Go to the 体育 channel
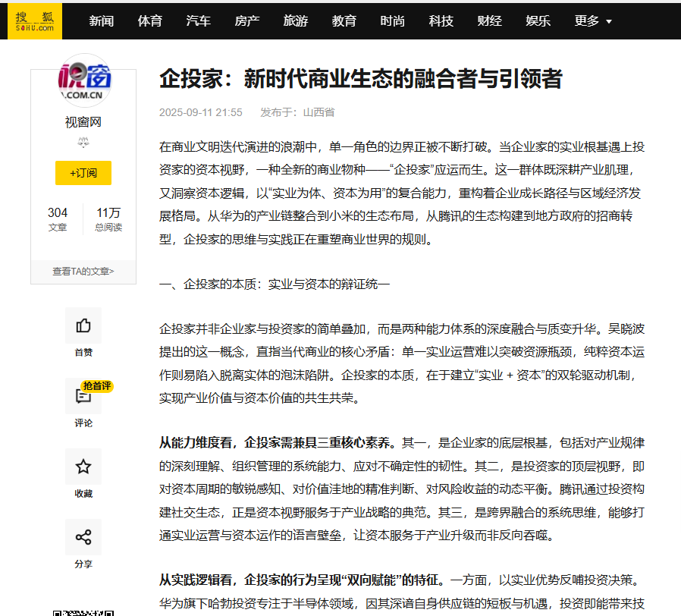 click(x=149, y=20)
